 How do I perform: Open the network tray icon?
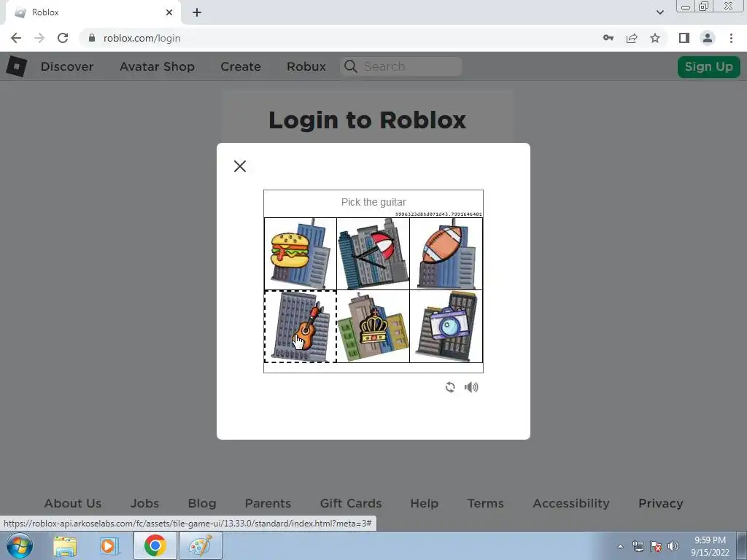coord(638,546)
